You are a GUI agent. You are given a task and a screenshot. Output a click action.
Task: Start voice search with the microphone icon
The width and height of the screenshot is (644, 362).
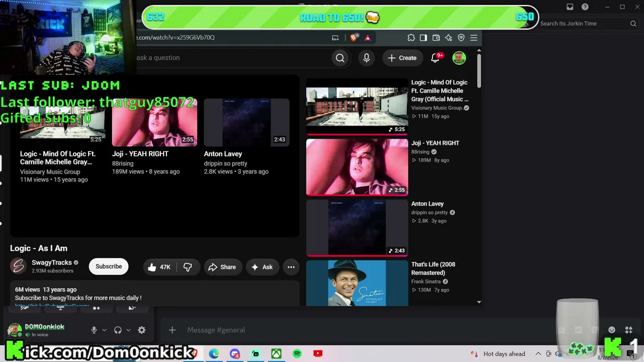[366, 58]
